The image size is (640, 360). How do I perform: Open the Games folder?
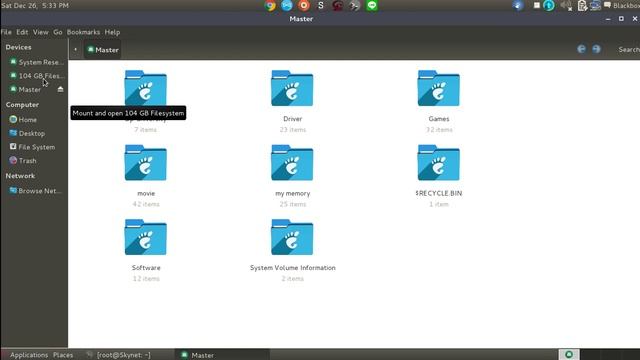pyautogui.click(x=438, y=89)
